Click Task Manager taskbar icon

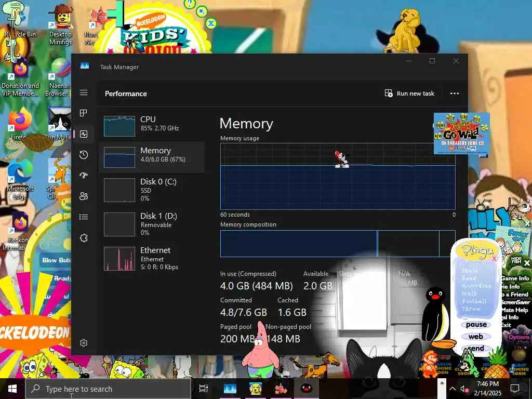point(230,389)
